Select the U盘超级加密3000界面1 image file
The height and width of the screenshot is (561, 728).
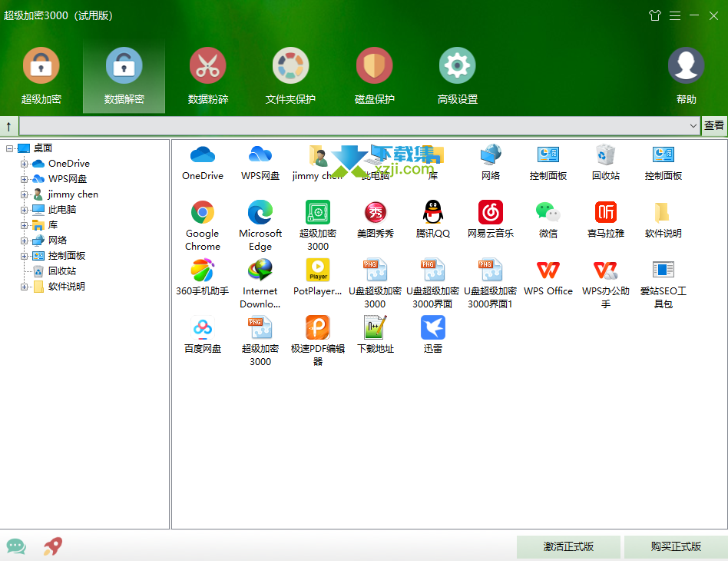click(x=490, y=284)
